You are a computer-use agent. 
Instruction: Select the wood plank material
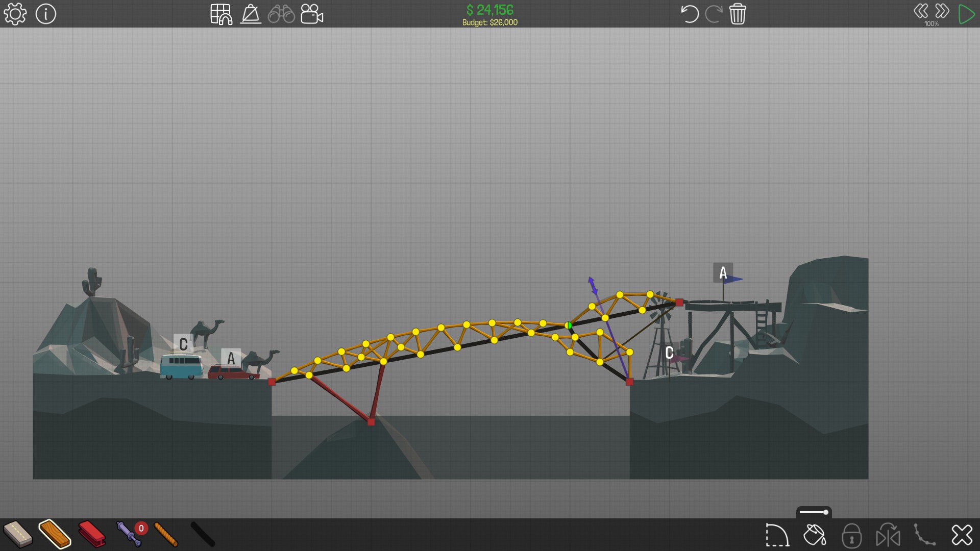tap(55, 534)
